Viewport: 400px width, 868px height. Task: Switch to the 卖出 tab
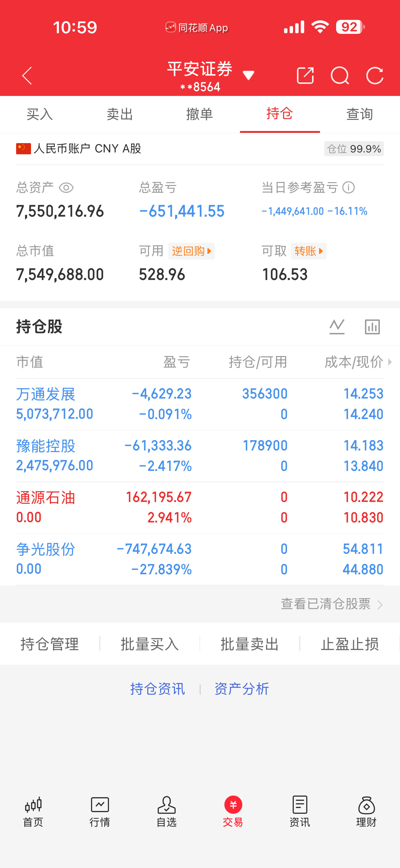(120, 114)
